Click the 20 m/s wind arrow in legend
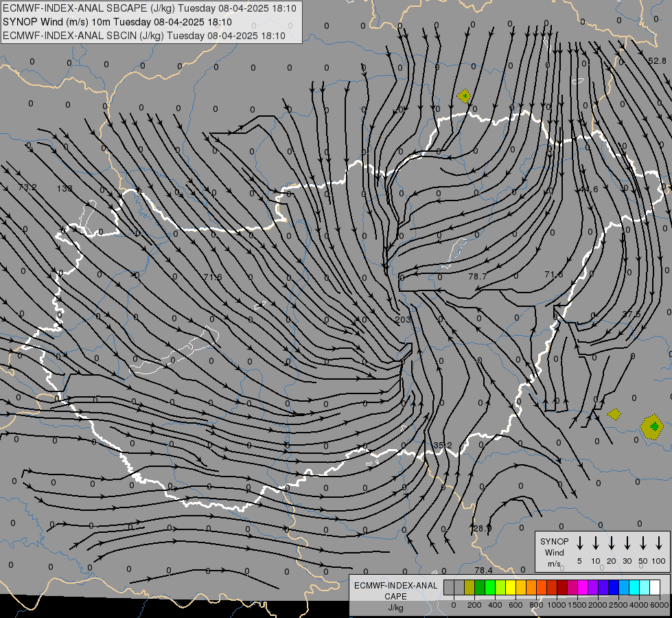Viewport: 672px width, 618px height. (611, 543)
